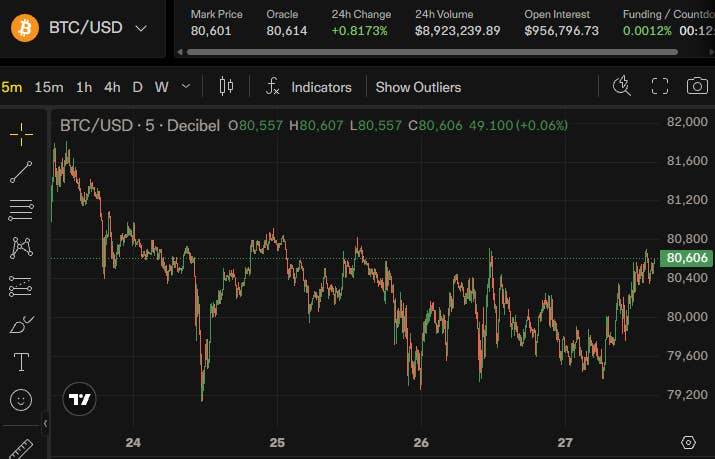
Task: Click the fx function icon
Action: click(x=272, y=86)
